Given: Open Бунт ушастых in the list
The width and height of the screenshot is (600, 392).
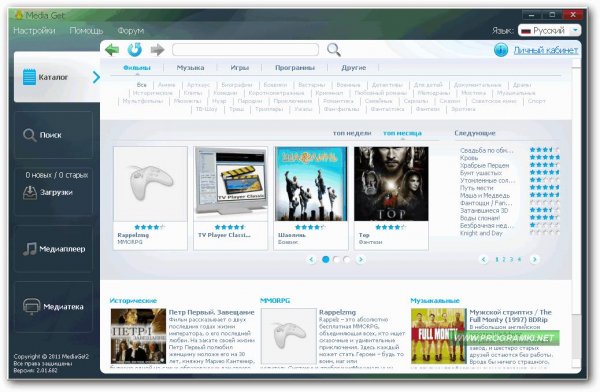Looking at the screenshot, I should [x=480, y=173].
